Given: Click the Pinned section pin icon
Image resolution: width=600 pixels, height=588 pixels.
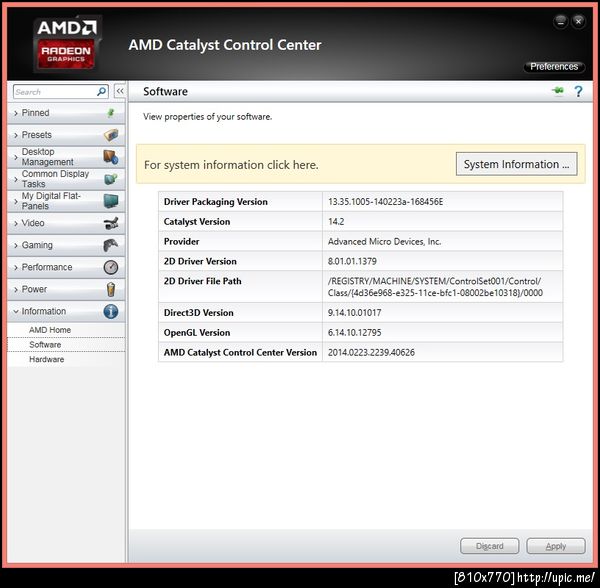Looking at the screenshot, I should pyautogui.click(x=111, y=113).
